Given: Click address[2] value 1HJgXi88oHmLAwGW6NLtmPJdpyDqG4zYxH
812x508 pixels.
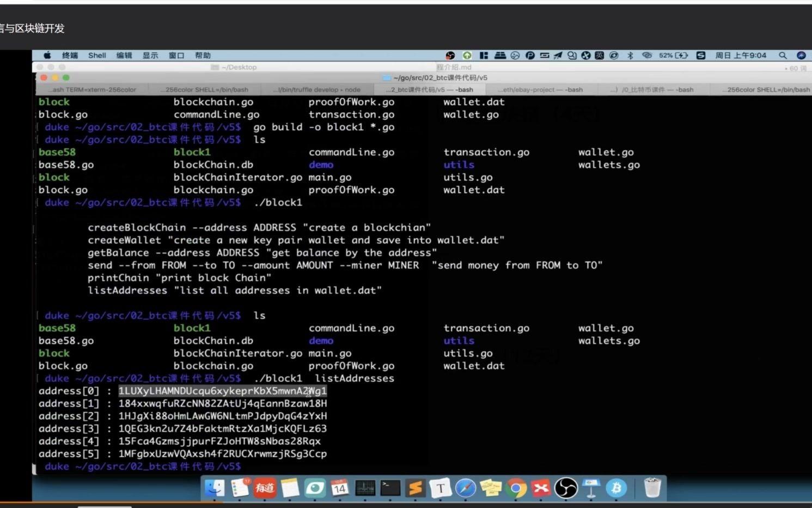Looking at the screenshot, I should (x=223, y=416).
